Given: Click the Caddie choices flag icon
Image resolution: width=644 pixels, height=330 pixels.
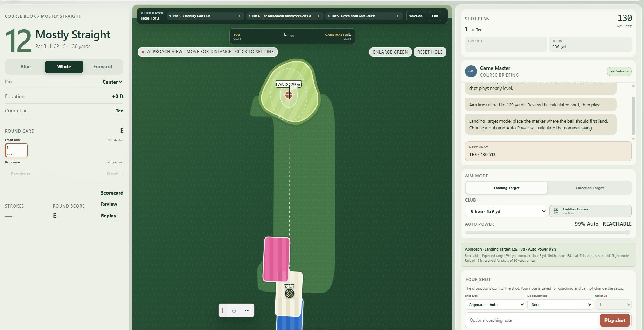Looking at the screenshot, I should (556, 211).
